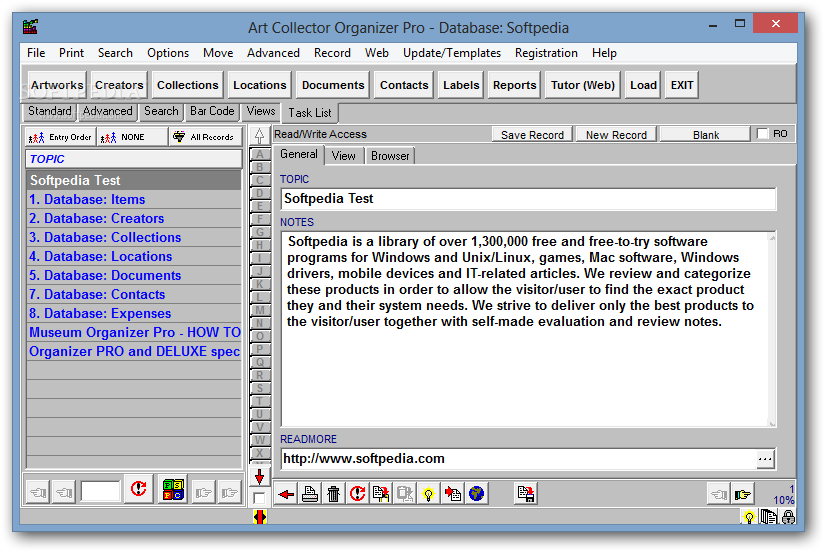Click the red refresh icon beside the trash can
Image resolution: width=825 pixels, height=552 pixels.
pyautogui.click(x=357, y=494)
